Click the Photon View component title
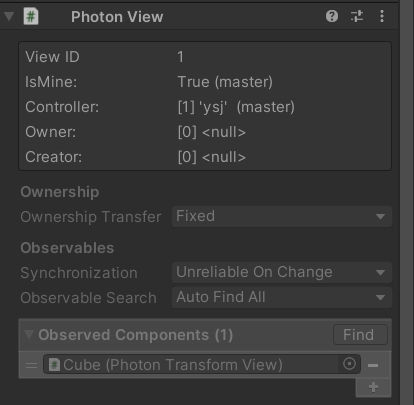 pos(117,17)
